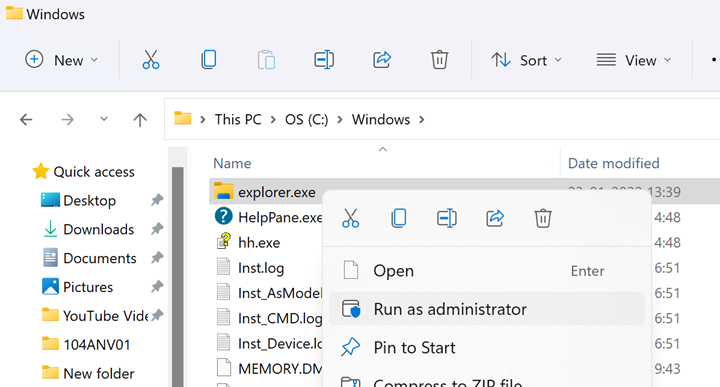Screen dimensions: 720x387
Task: Open Documents in Quick access
Action: (x=100, y=258)
